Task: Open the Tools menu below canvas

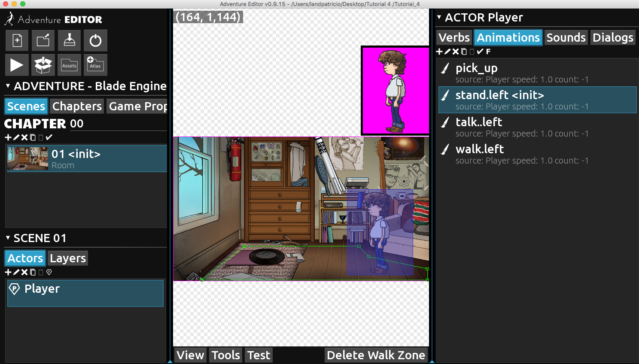Action: pyautogui.click(x=226, y=355)
